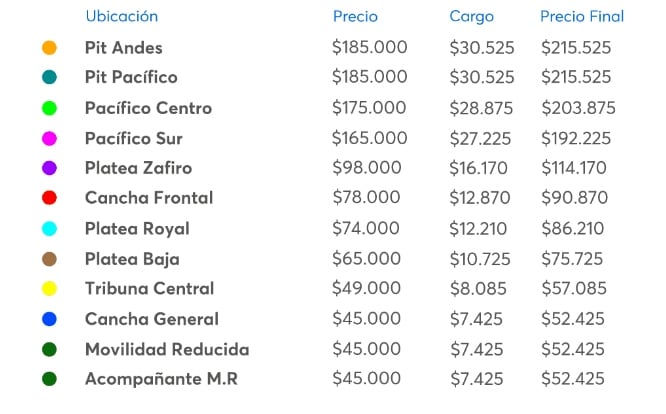Click the cyan Platea Royal dot
Screen dimensions: 666x414
(x=49, y=229)
